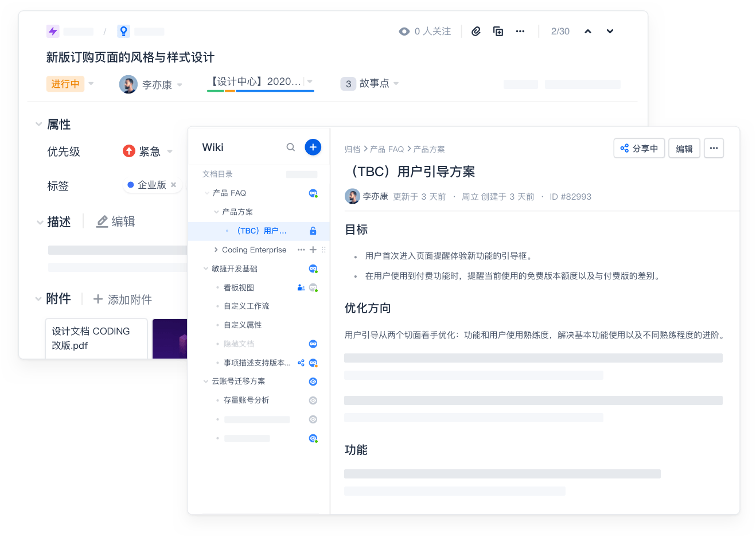
Task: Collapse the 敏捷开发基础 tree folder
Action: 206,268
